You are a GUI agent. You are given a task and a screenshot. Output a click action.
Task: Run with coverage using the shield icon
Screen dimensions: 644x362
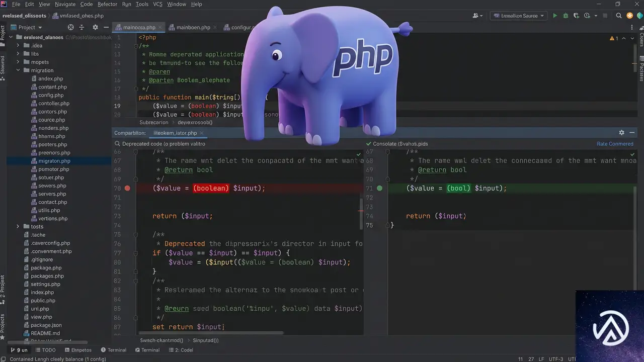(577, 16)
